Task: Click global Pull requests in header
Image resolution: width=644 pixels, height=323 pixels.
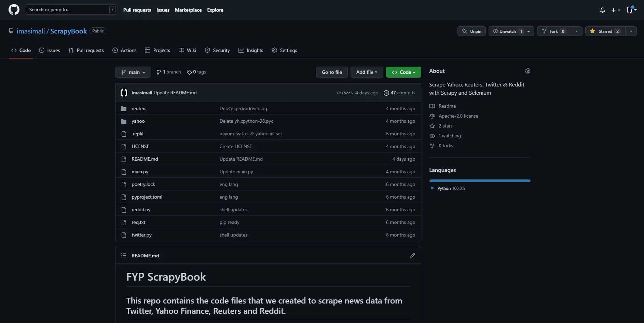Action: [x=137, y=10]
